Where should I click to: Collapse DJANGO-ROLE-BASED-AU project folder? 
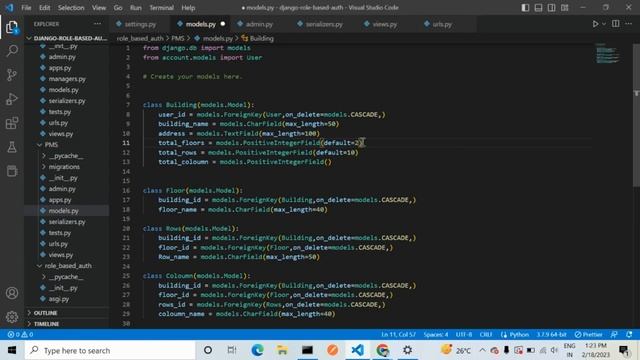(x=68, y=38)
